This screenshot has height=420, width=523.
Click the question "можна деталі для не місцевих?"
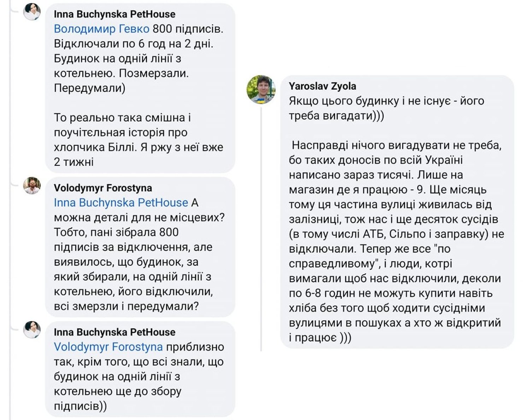point(139,217)
